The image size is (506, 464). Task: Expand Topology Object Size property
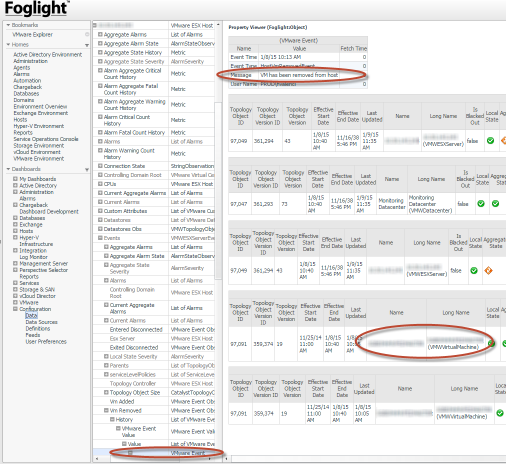(x=106, y=392)
